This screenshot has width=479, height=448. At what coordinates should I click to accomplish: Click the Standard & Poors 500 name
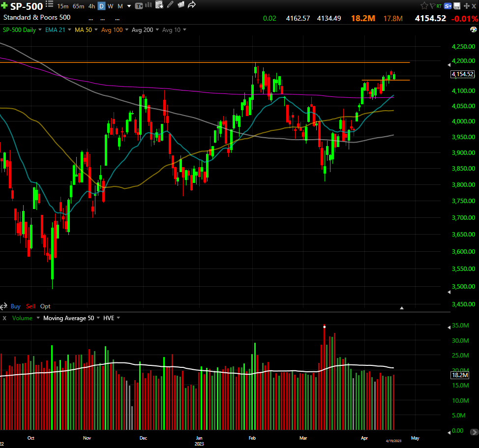click(37, 17)
